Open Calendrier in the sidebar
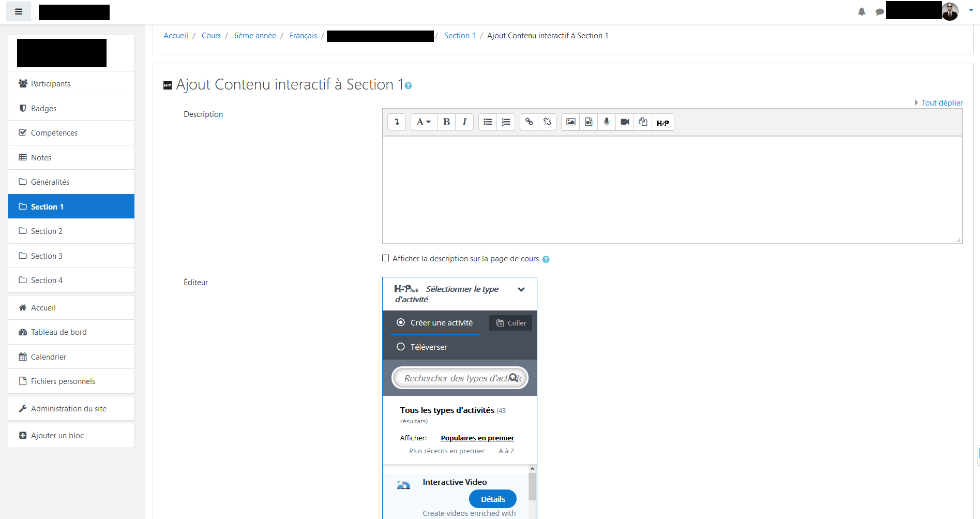 (x=71, y=357)
